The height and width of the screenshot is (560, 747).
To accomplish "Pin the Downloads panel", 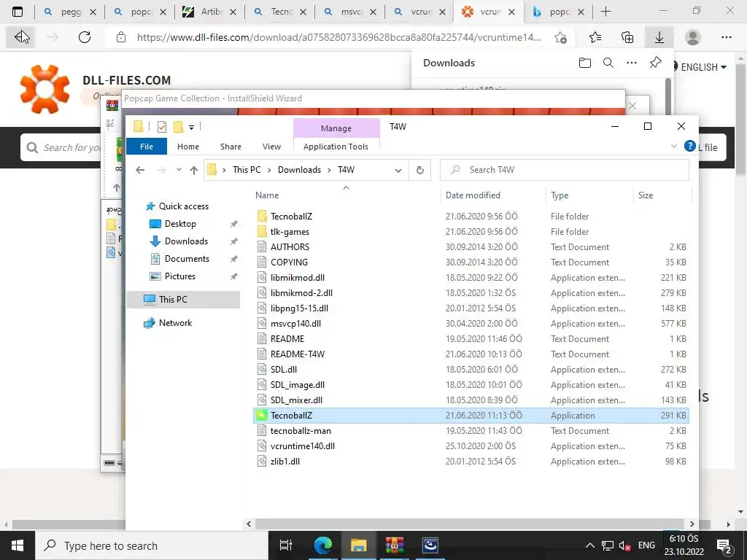I will pos(655,63).
